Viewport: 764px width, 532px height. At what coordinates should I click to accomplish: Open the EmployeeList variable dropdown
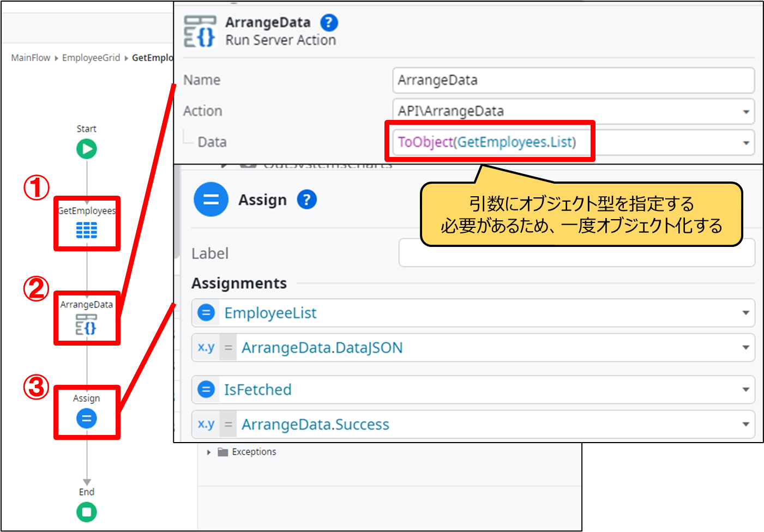point(745,313)
